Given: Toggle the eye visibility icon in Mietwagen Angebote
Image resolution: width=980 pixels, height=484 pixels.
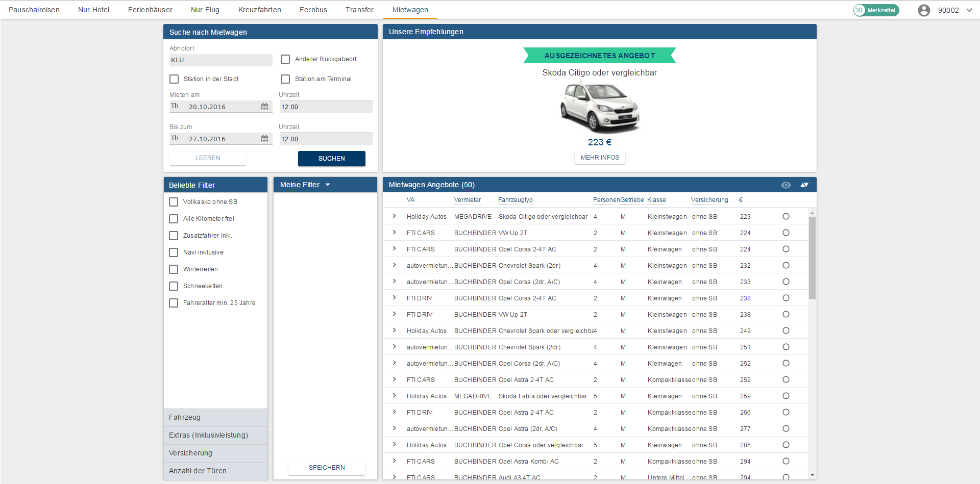Looking at the screenshot, I should coord(786,185).
